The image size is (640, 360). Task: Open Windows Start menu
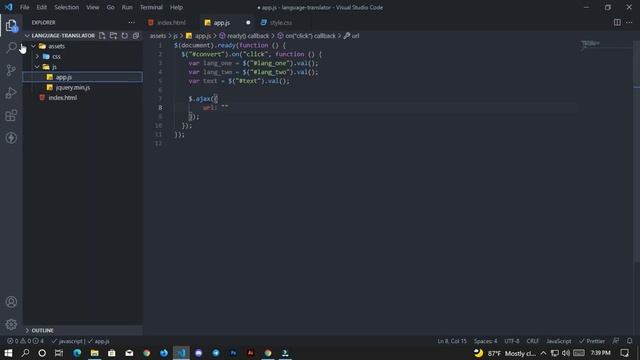8,353
